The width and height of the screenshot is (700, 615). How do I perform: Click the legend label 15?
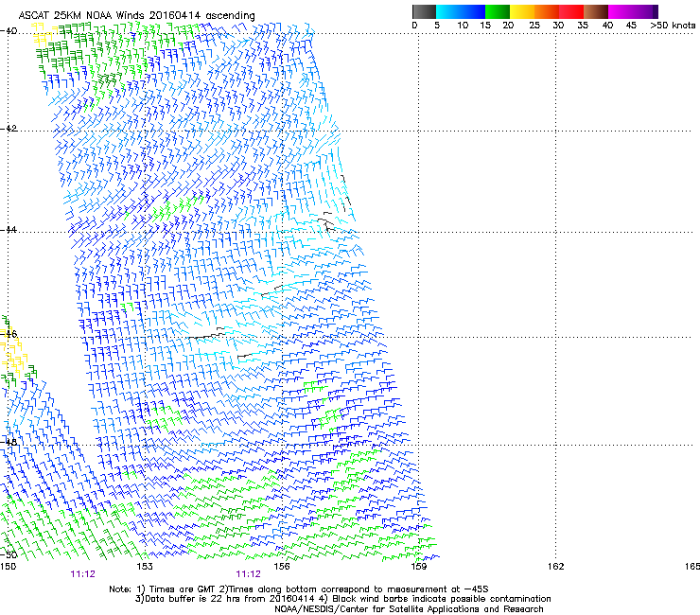485,26
